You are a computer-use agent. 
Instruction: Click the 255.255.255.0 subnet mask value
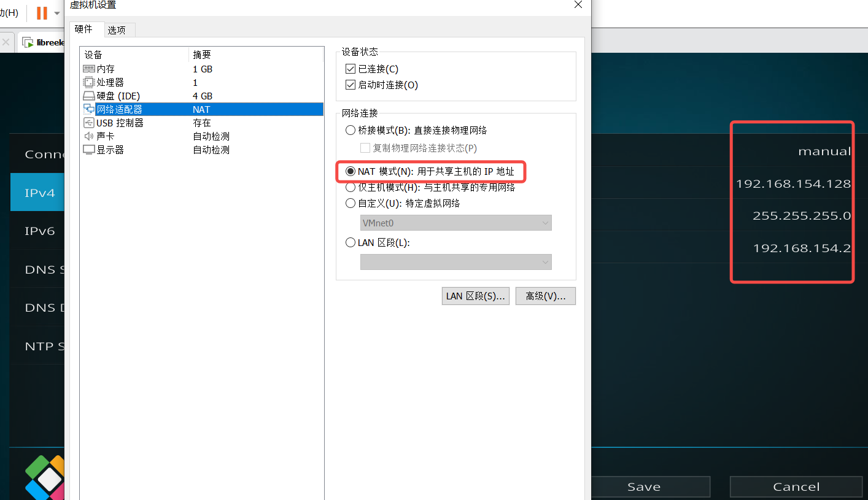click(802, 216)
